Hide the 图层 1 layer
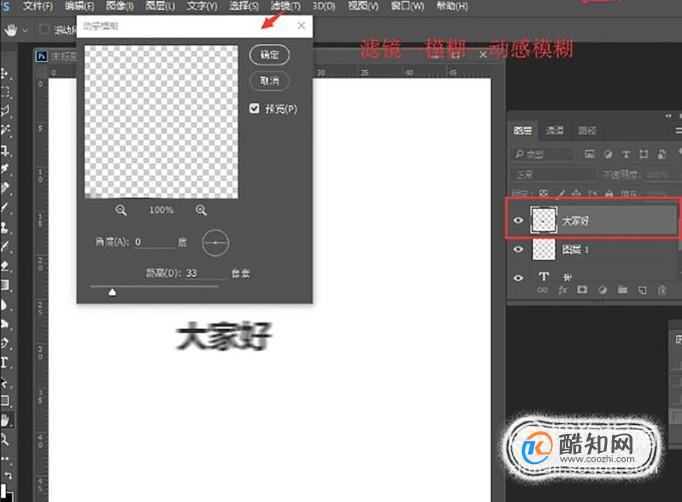 pos(518,249)
